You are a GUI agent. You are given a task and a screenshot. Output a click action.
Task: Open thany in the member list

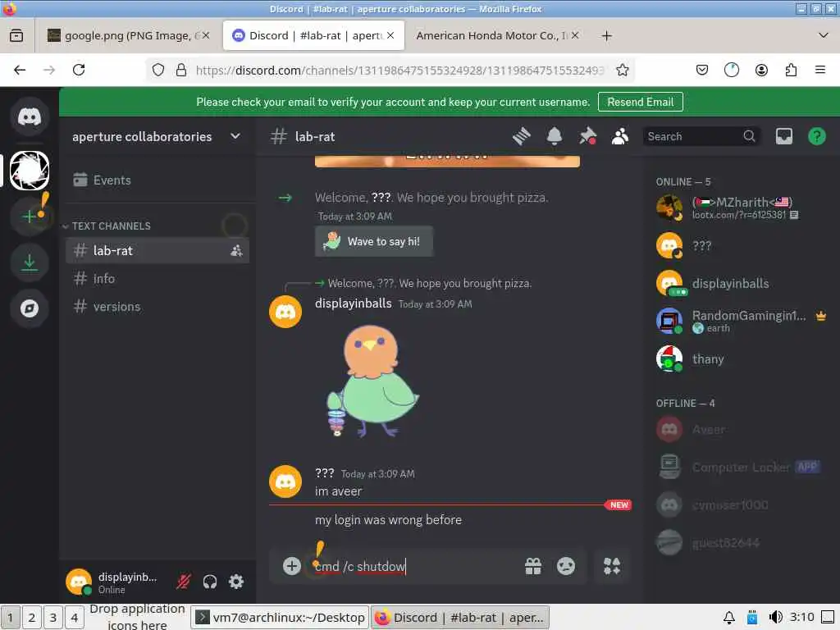click(x=741, y=359)
